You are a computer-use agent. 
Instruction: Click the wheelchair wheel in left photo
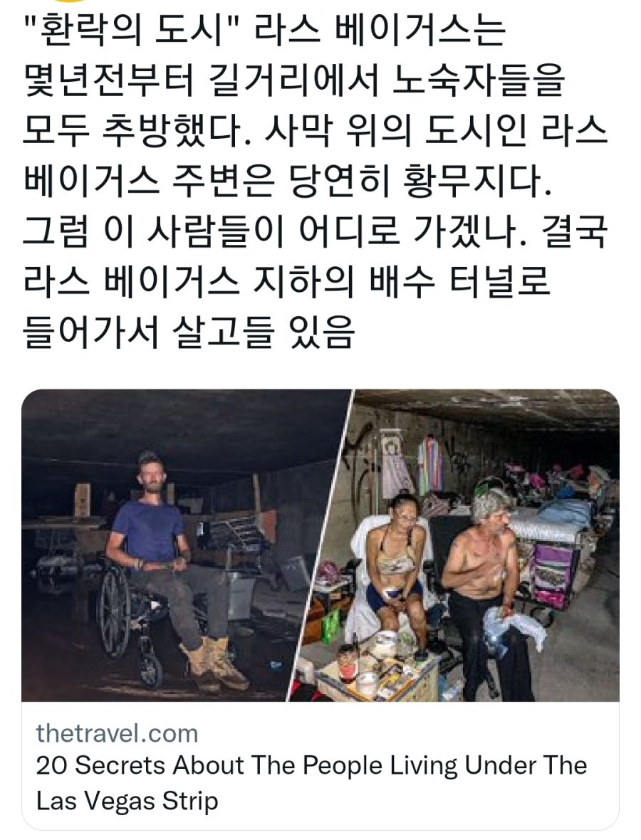[x=115, y=611]
